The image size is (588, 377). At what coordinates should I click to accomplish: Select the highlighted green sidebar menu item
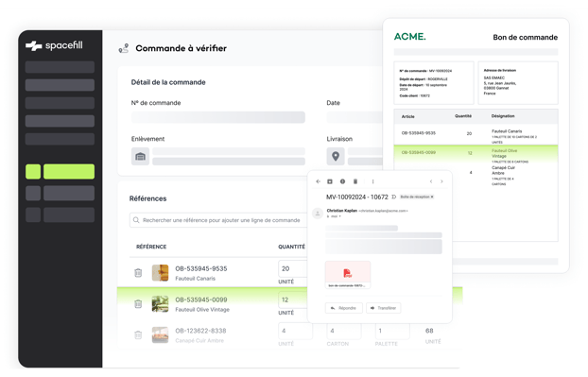69,172
